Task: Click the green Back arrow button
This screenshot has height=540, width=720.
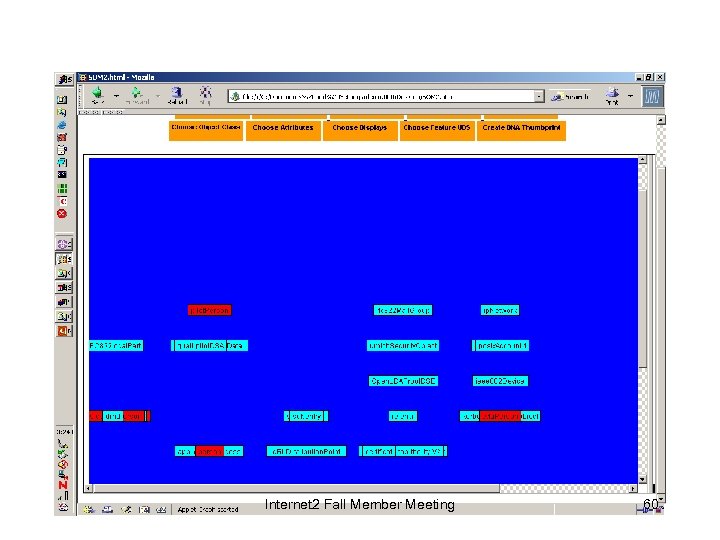Action: pyautogui.click(x=98, y=95)
